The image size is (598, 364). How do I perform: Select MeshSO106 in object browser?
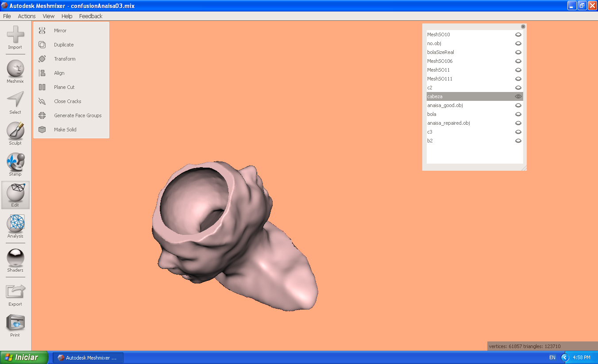440,61
